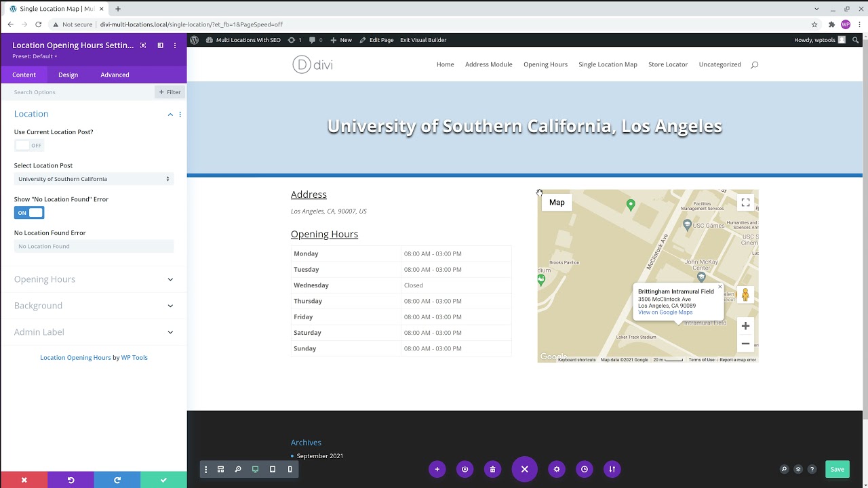Reload the browser page
The image size is (868, 488).
pos(38,24)
